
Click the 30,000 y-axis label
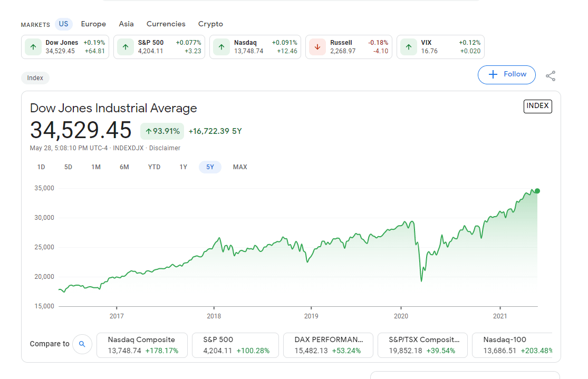44,218
